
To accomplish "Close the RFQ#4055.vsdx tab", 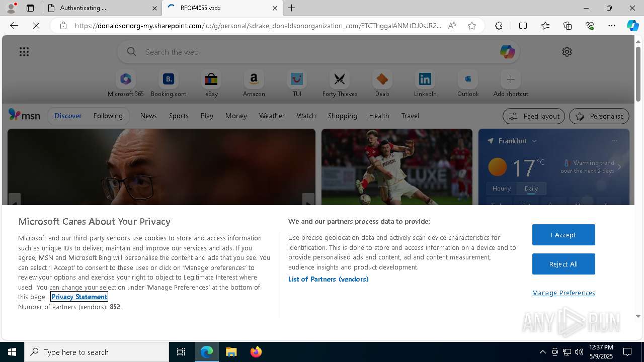I will click(x=275, y=8).
